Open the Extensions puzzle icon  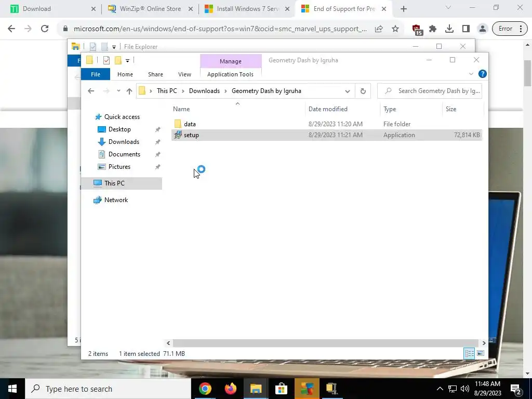tap(433, 29)
